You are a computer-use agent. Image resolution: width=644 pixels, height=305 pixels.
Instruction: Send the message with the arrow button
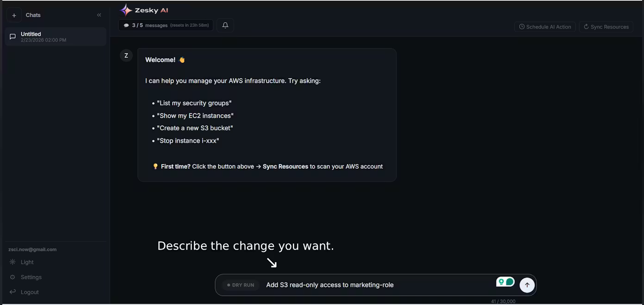527,285
